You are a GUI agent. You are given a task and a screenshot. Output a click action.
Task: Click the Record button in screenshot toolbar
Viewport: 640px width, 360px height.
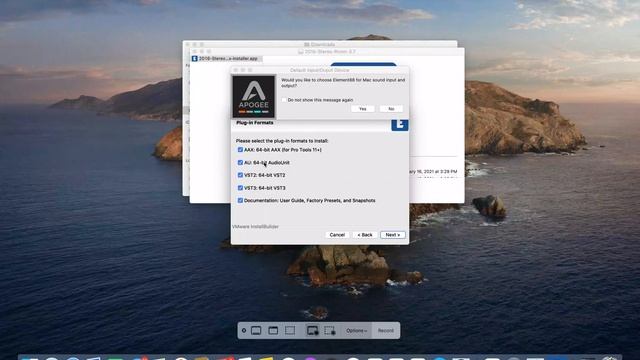click(386, 331)
